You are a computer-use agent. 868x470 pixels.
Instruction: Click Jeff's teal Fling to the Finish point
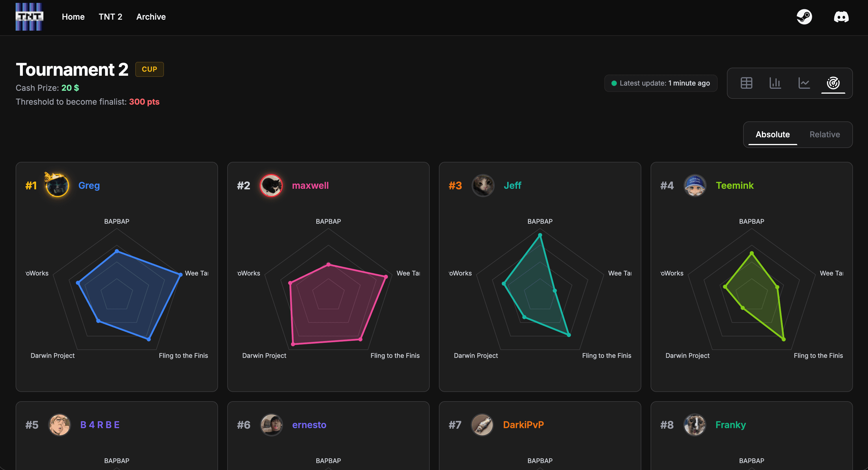coord(569,335)
